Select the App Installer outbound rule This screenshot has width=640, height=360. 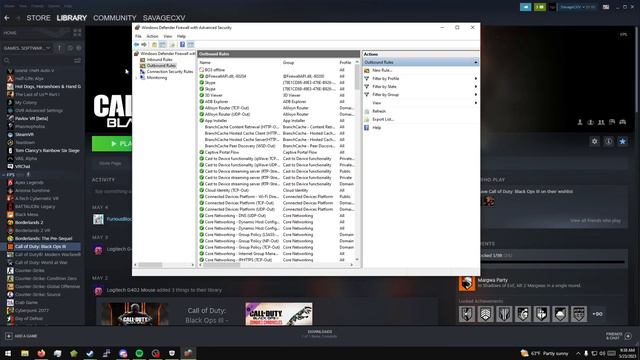pyautogui.click(x=216, y=120)
